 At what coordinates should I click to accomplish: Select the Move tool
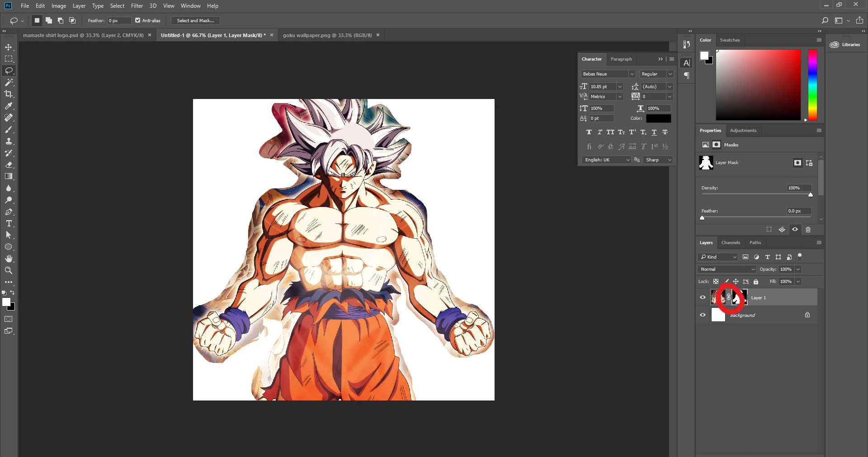tap(9, 47)
